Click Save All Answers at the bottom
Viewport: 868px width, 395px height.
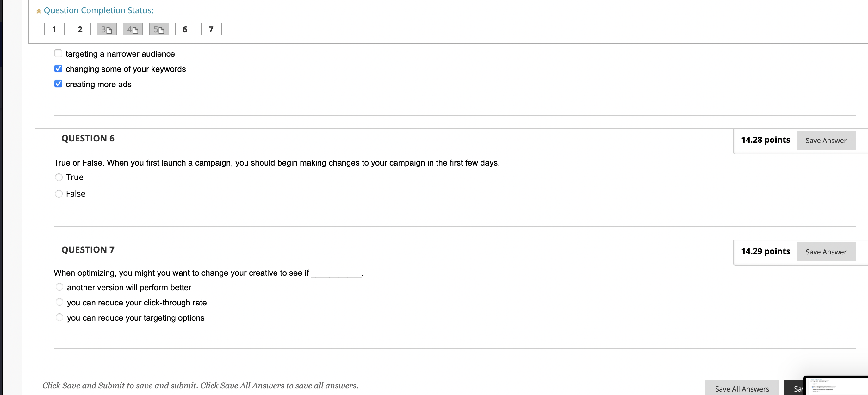742,388
